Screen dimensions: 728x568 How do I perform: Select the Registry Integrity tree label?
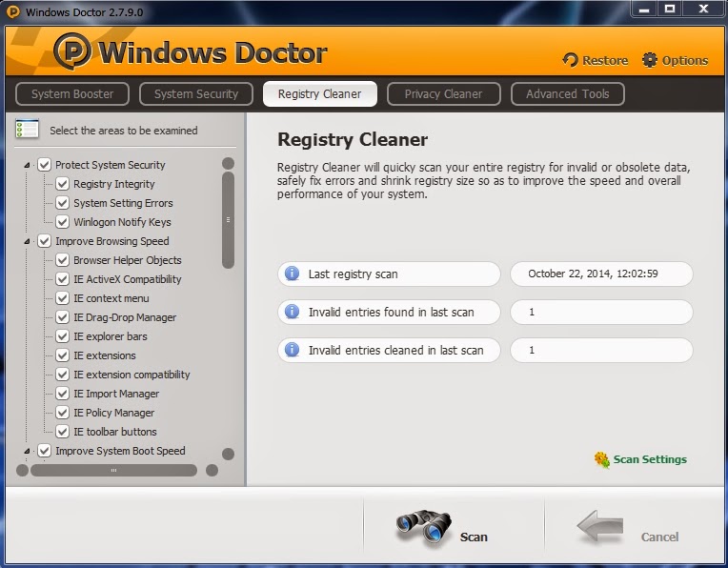tap(114, 184)
